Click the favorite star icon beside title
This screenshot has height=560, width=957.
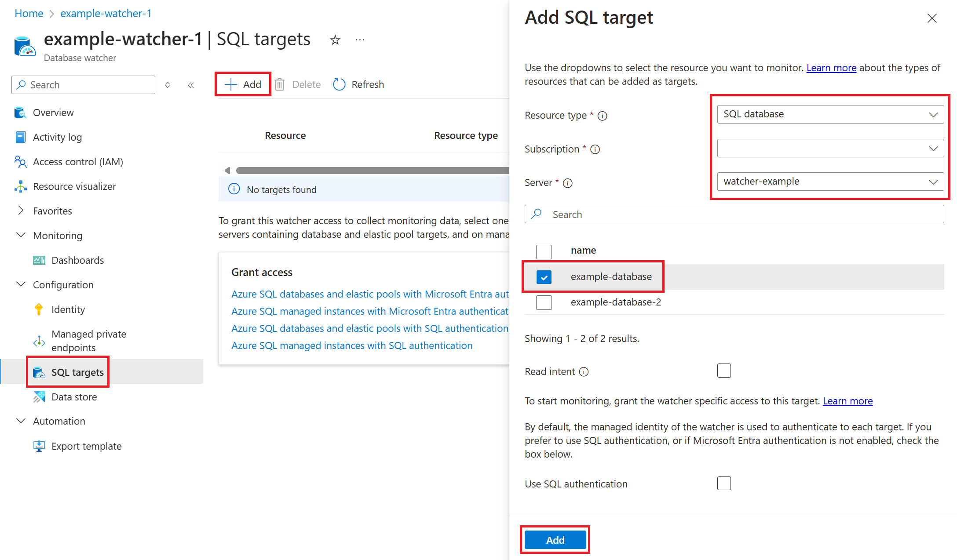(335, 40)
